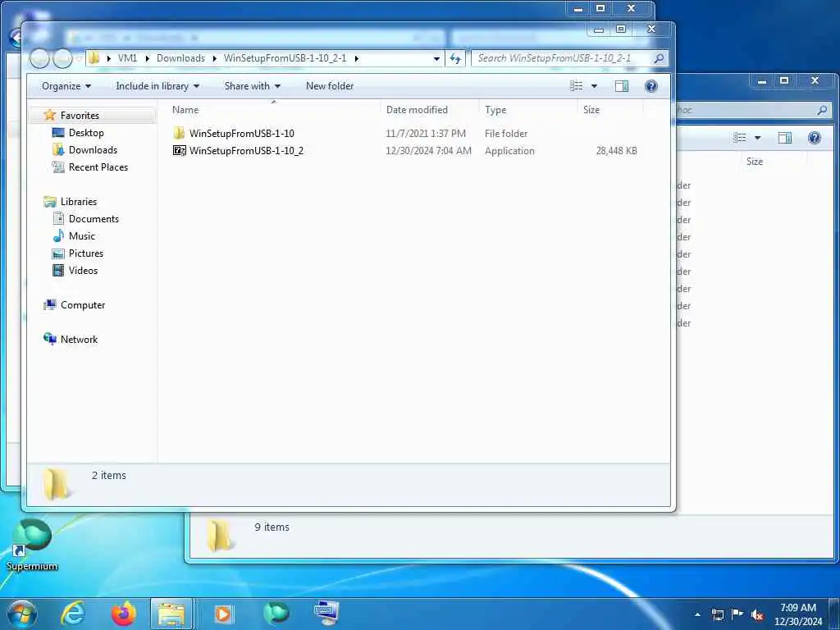Expand the arrow after the Downloads breadcrumb
840x630 pixels.
pos(214,58)
